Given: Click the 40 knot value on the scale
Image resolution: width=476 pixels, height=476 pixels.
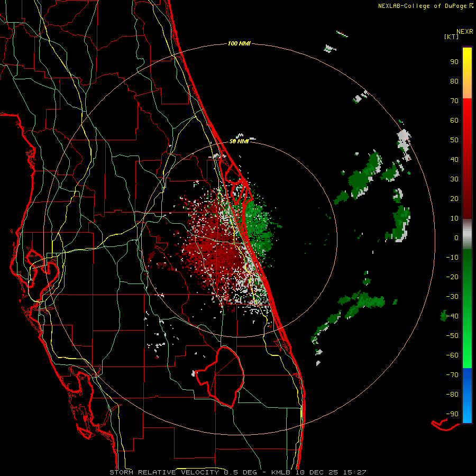Looking at the screenshot, I should point(454,160).
